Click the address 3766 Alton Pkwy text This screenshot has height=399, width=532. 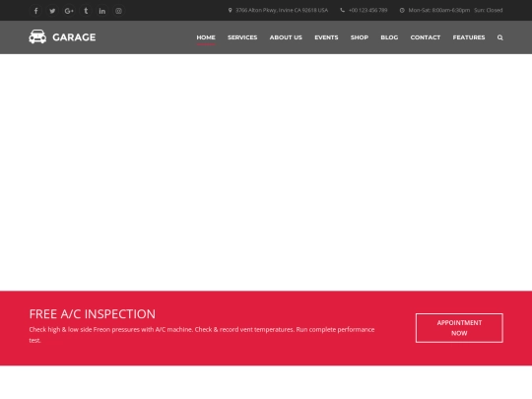(282, 10)
